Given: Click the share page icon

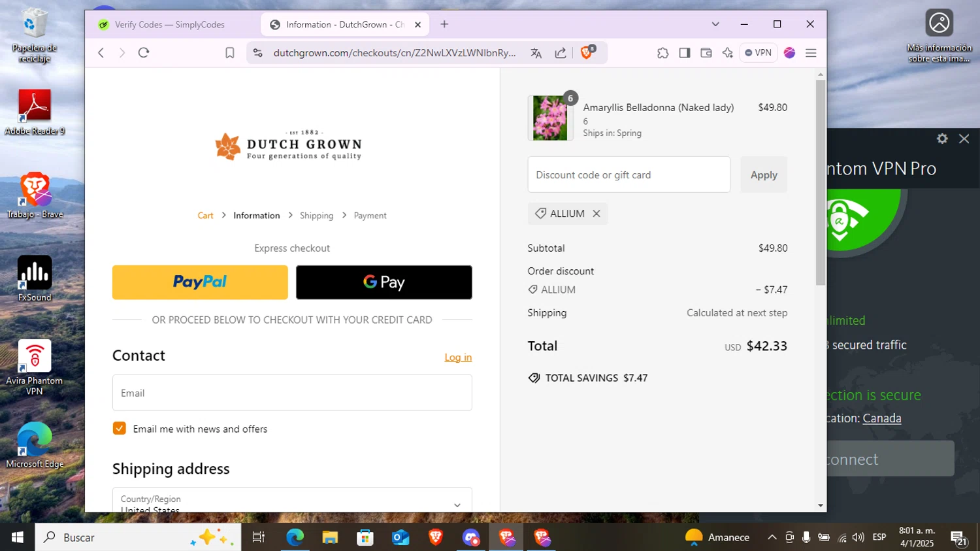Looking at the screenshot, I should [x=561, y=53].
